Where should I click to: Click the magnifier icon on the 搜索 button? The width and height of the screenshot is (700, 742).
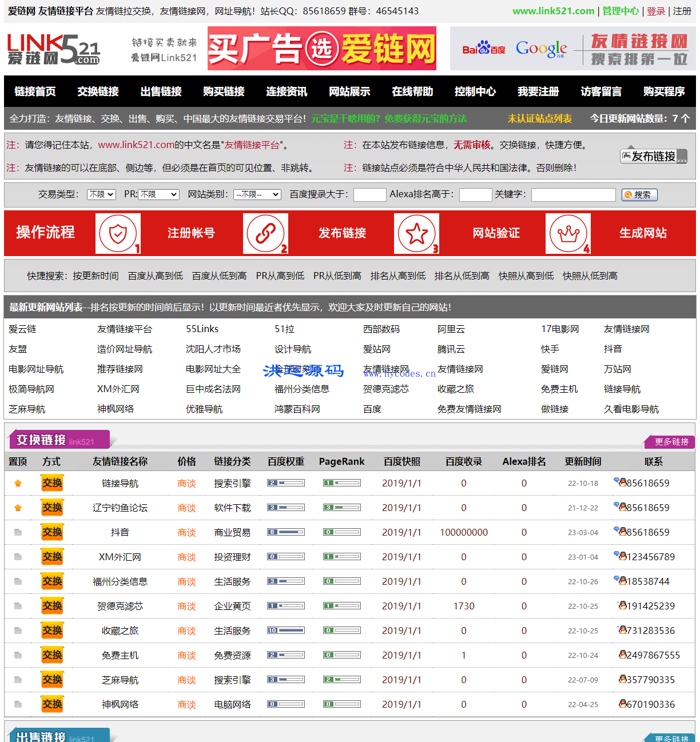point(628,194)
